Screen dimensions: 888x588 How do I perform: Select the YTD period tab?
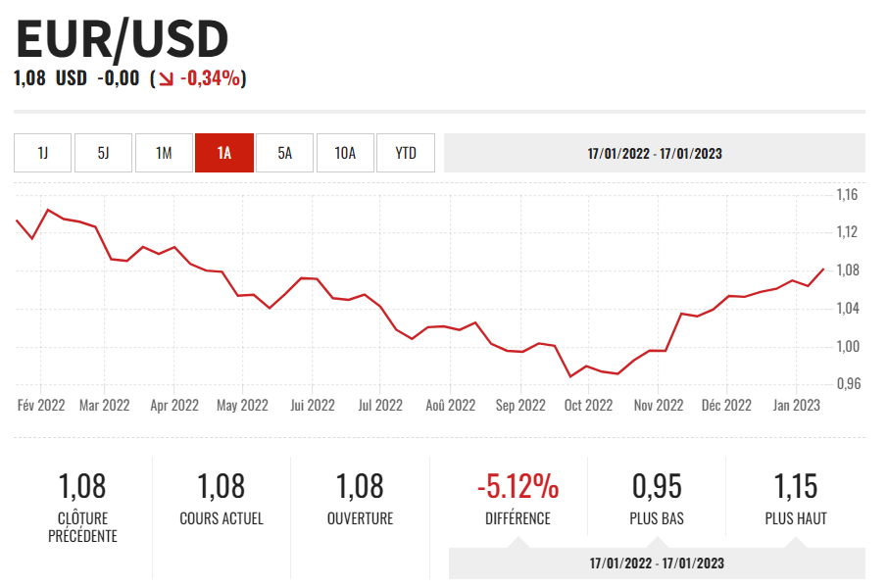tap(406, 153)
